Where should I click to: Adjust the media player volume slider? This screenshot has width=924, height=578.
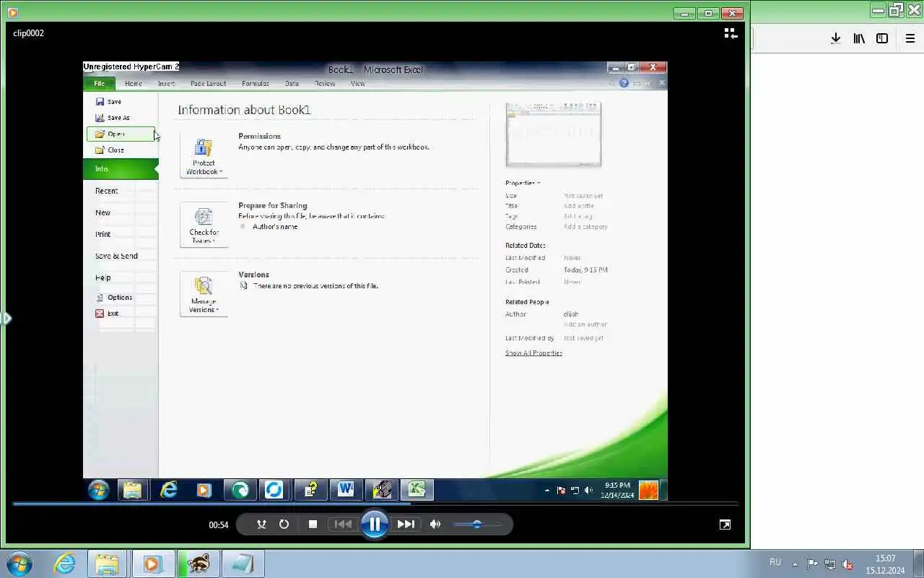476,525
